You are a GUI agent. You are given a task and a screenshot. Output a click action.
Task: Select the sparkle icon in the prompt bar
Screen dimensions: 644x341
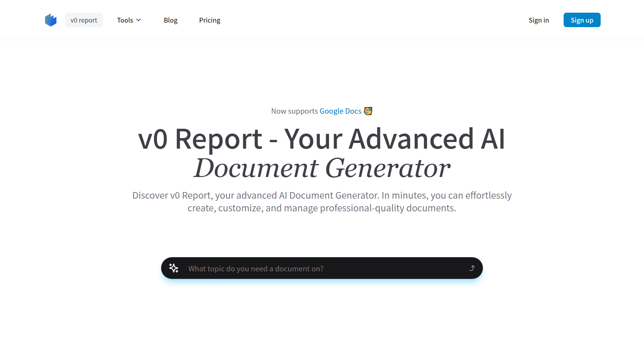(x=174, y=268)
